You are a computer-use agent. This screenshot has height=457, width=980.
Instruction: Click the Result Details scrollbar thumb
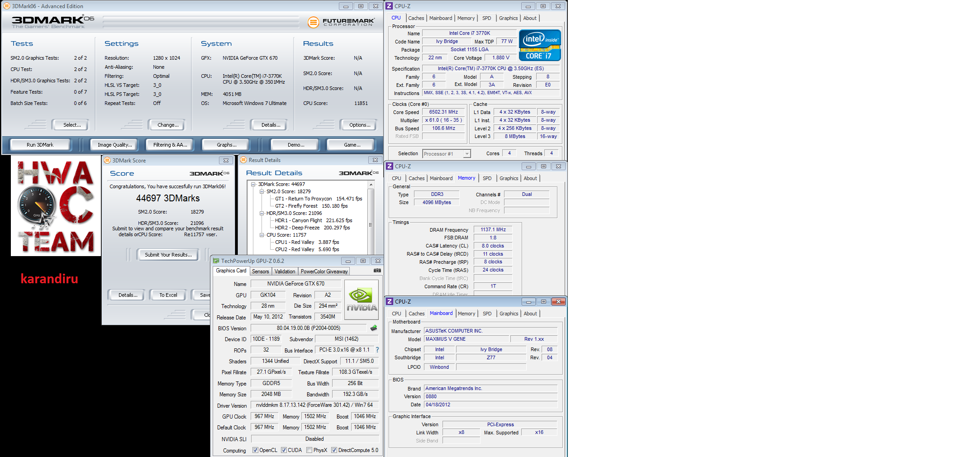pyautogui.click(x=371, y=224)
